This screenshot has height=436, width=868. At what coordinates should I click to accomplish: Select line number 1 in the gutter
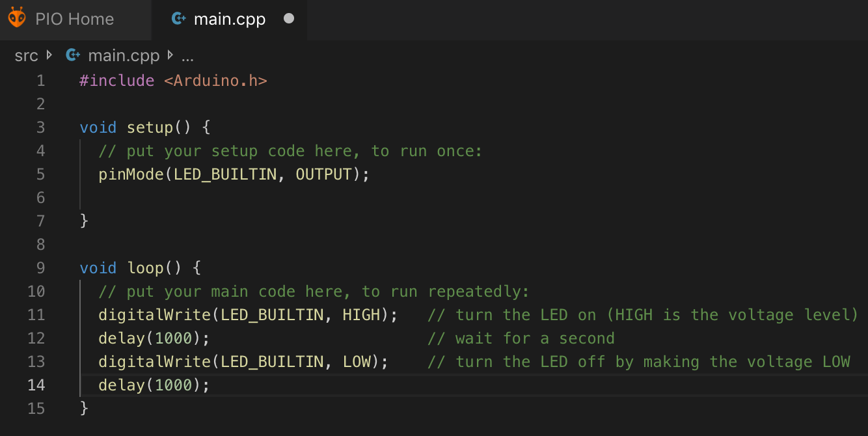click(x=40, y=81)
